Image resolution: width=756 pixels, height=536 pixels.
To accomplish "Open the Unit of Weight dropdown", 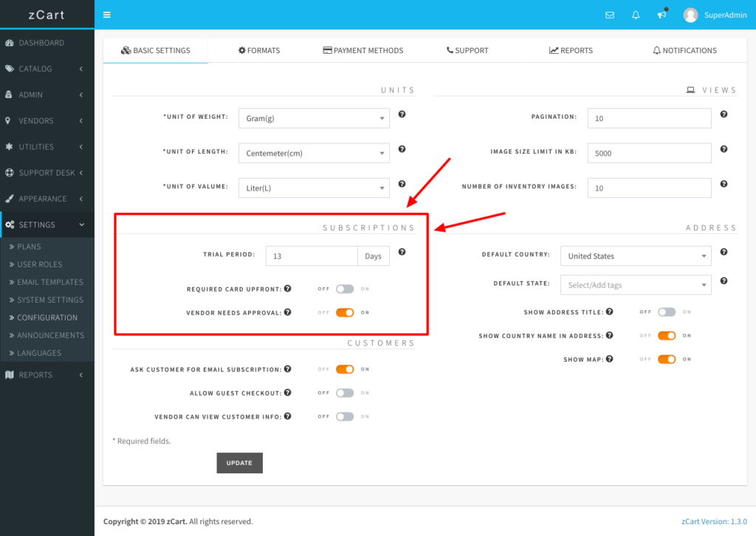I will click(x=313, y=118).
